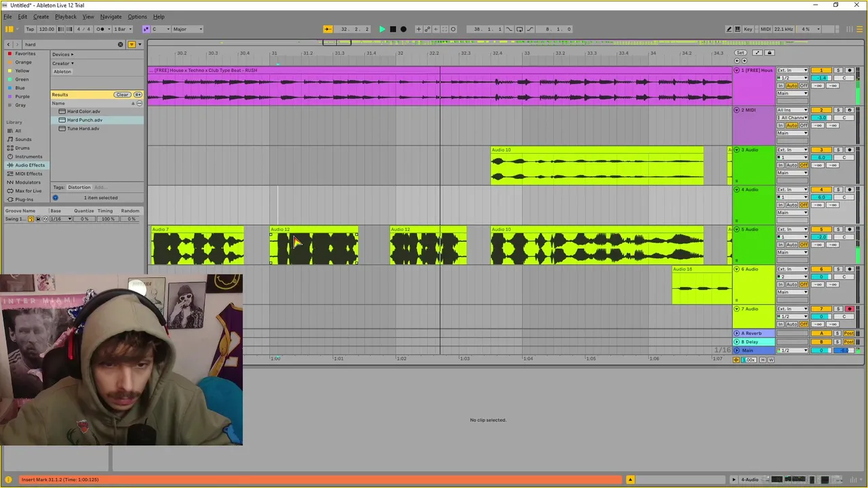The width and height of the screenshot is (868, 488).
Task: Toggle the computer MIDI keyboard icon
Action: click(x=738, y=29)
